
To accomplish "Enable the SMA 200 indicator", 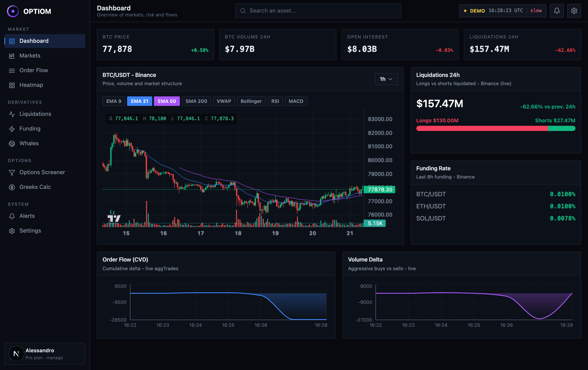I will pos(196,101).
